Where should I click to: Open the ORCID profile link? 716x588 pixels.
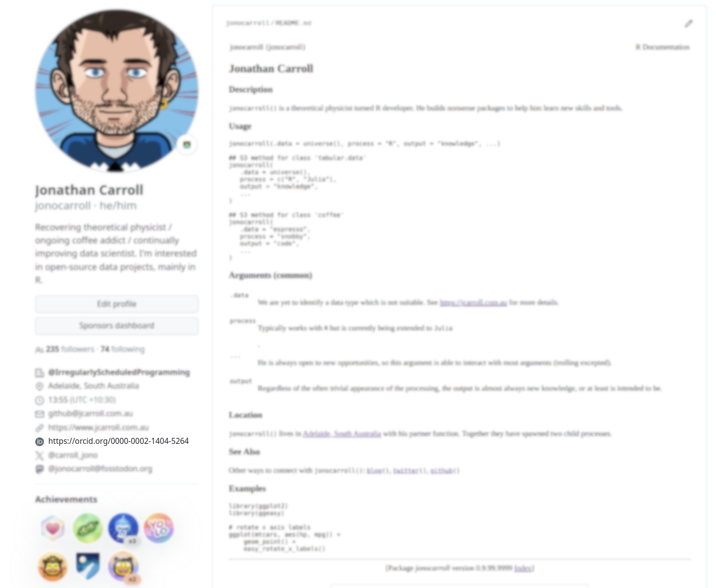pyautogui.click(x=119, y=441)
